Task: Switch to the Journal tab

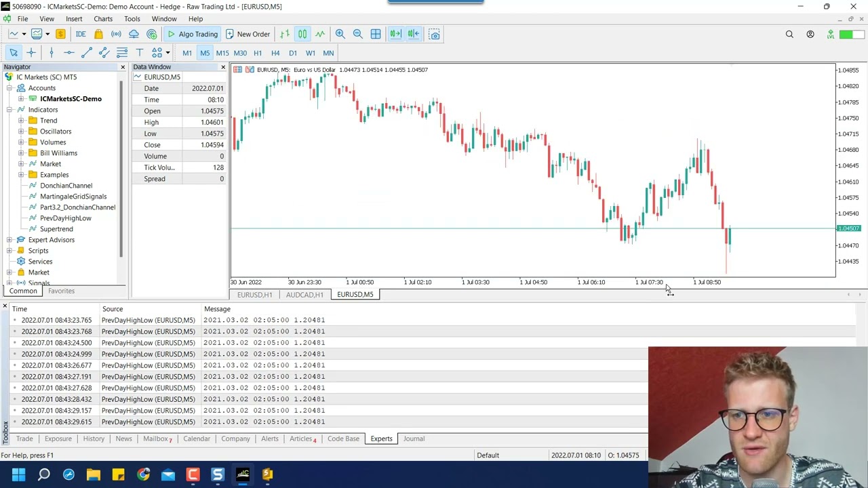Action: click(x=414, y=439)
